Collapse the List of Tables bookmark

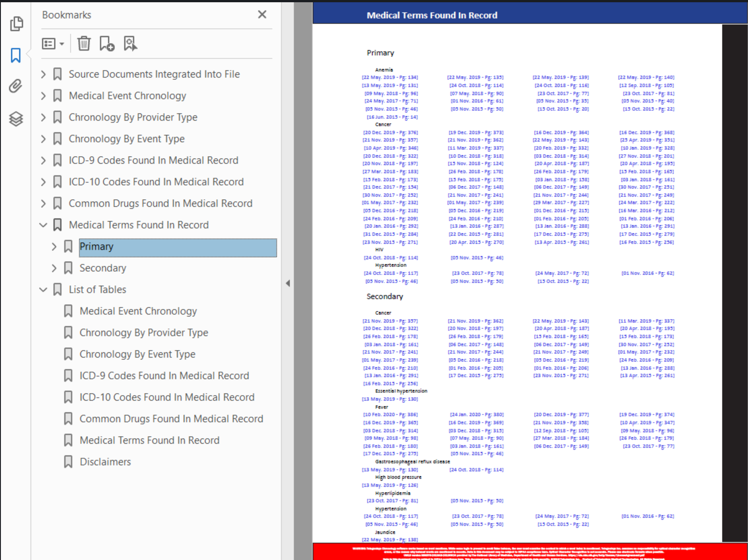click(44, 289)
